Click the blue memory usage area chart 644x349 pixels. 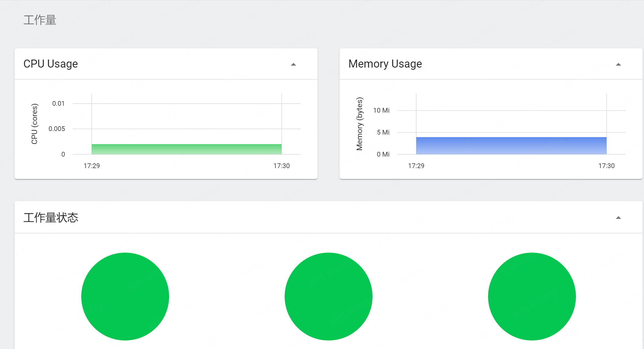point(511,146)
